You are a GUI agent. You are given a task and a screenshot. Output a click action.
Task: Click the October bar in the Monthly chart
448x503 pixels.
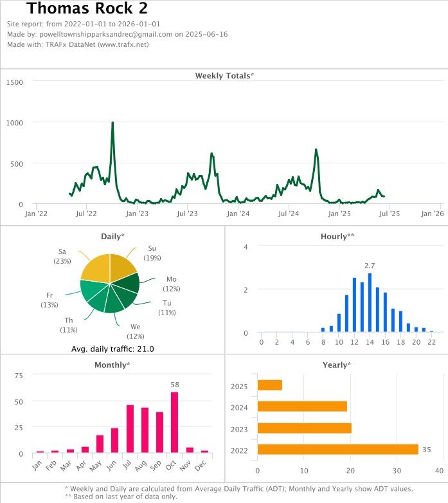(x=174, y=422)
